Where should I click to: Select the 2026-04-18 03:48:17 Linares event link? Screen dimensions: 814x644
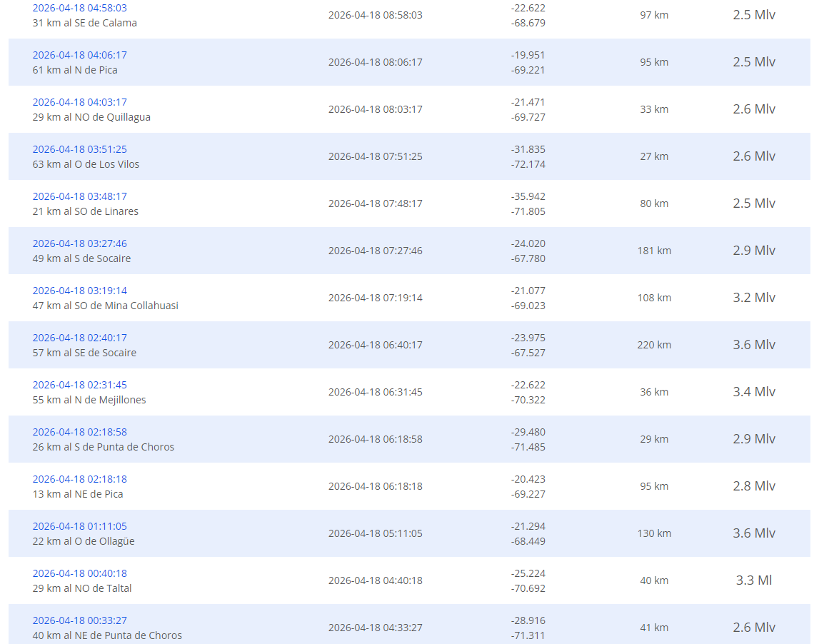click(x=79, y=196)
